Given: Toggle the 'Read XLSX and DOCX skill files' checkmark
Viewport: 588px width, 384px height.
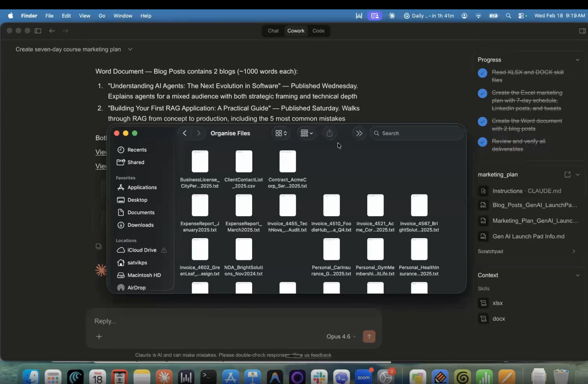Looking at the screenshot, I should pos(482,73).
